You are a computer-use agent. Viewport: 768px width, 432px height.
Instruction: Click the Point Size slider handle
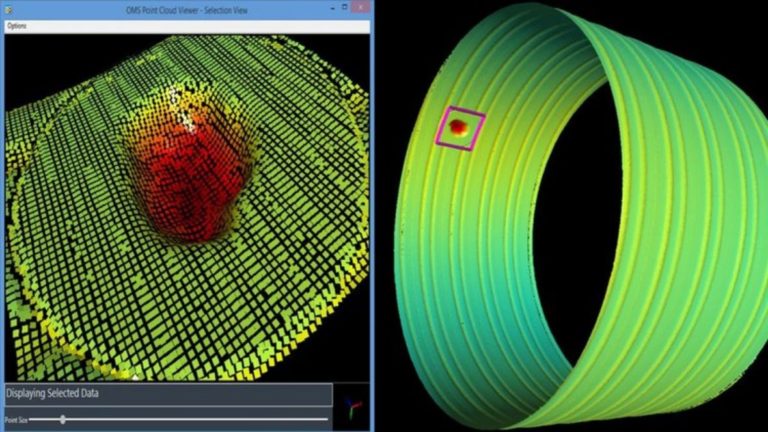click(63, 419)
